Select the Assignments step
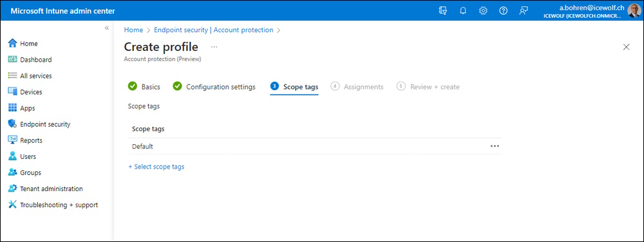This screenshot has width=644, height=242. pyautogui.click(x=357, y=87)
